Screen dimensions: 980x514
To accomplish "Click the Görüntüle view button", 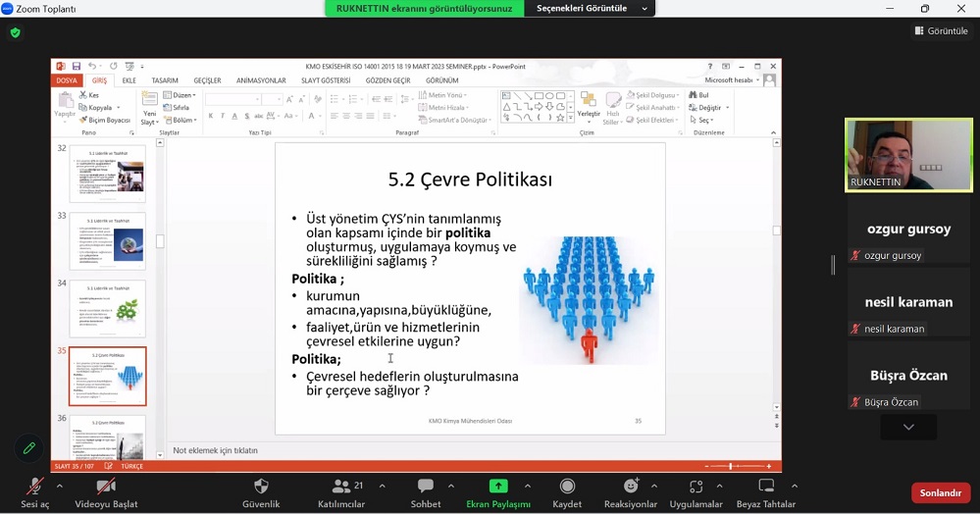I will (x=941, y=31).
